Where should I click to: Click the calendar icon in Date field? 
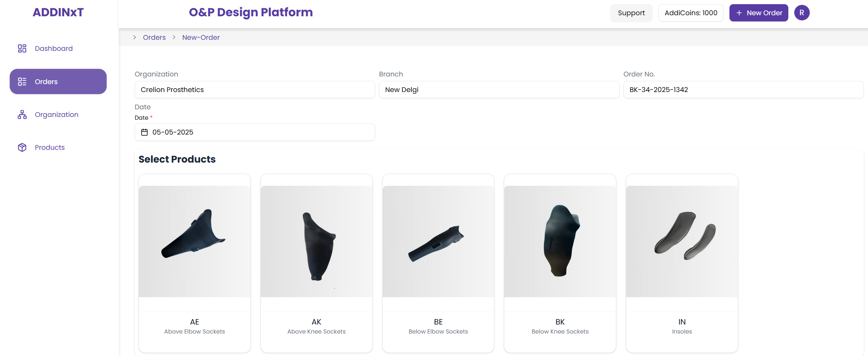click(x=144, y=132)
